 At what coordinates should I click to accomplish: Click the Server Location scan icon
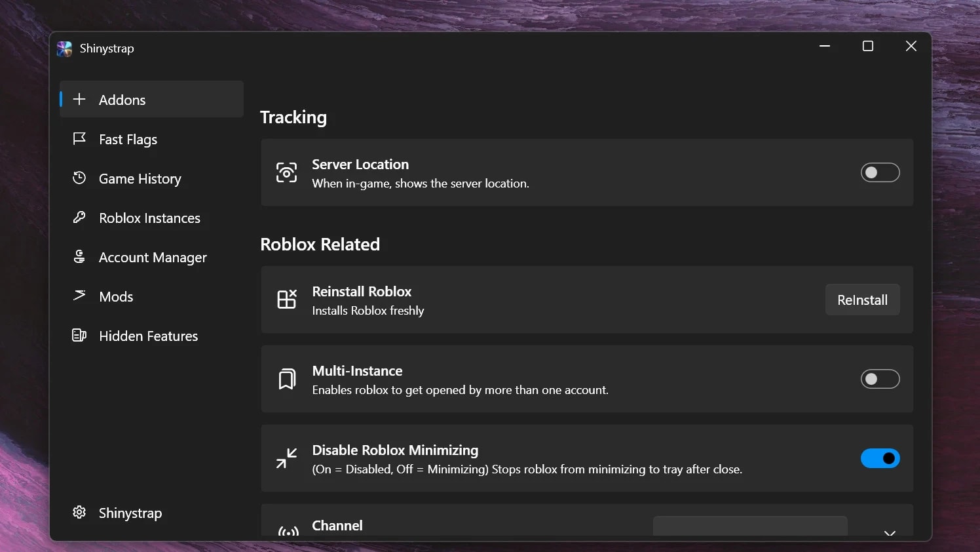click(286, 172)
